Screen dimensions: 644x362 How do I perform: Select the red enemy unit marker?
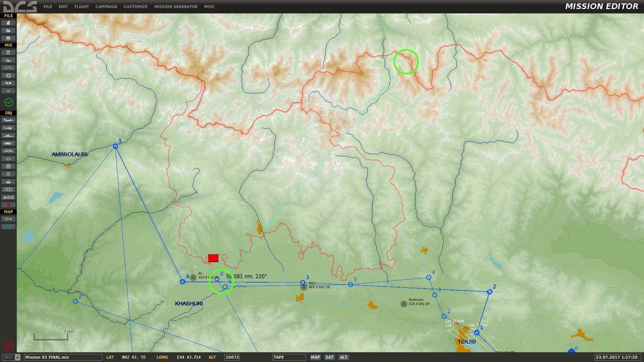coord(213,258)
